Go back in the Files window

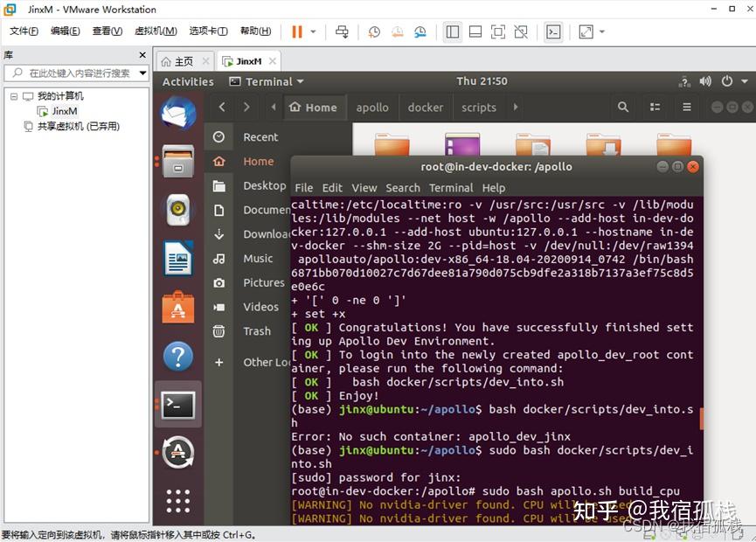pyautogui.click(x=222, y=107)
